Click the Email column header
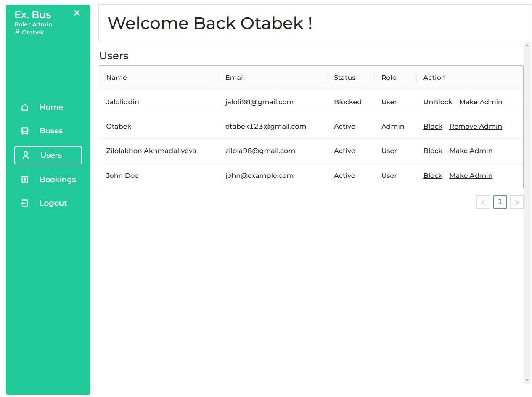Viewport: 532px width, 397px height. coord(235,78)
